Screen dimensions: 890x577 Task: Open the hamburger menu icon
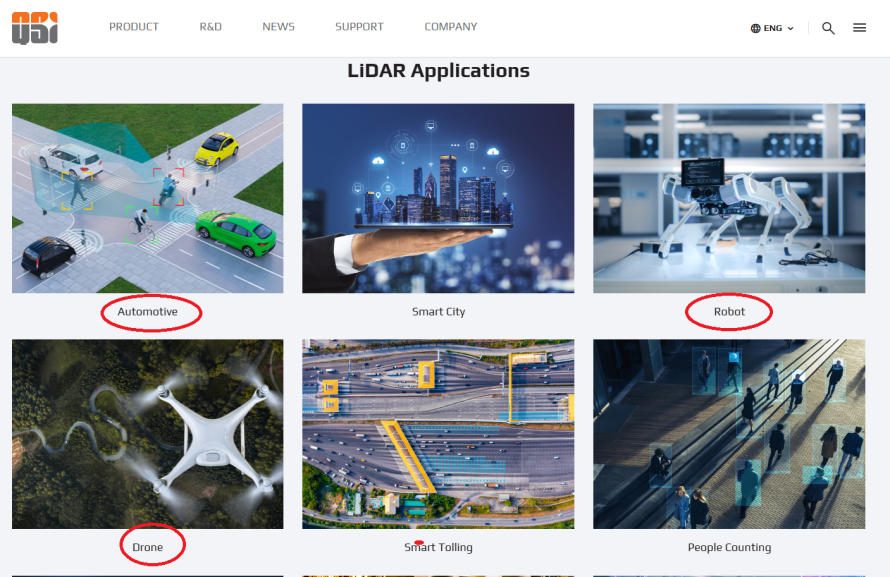[859, 28]
